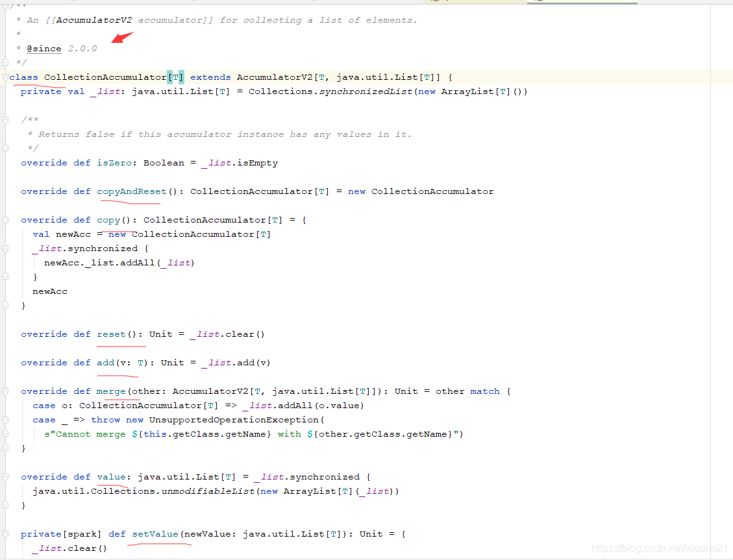Collapse the isZero doc comment fold marker
The image size is (733, 560).
6,120
